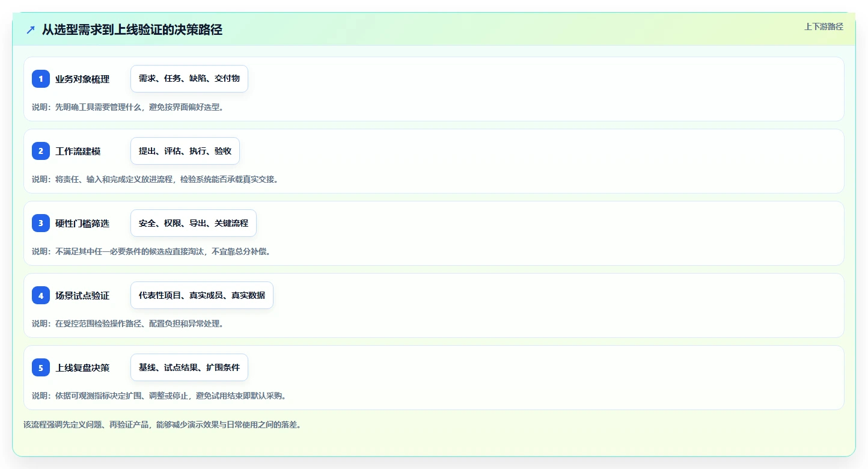Select the 代表性项目、真实成员、真实数据 chip
Image resolution: width=868 pixels, height=469 pixels.
(202, 295)
